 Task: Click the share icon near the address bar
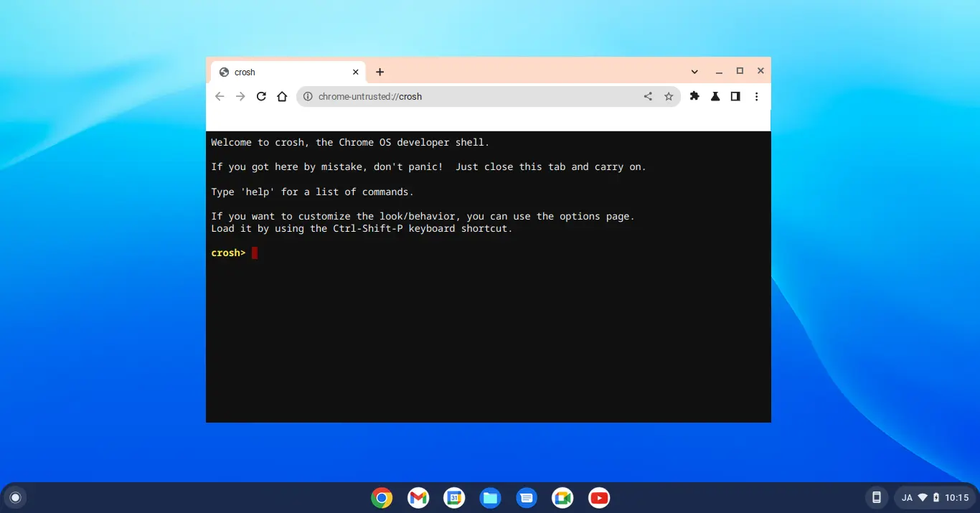[x=648, y=96]
